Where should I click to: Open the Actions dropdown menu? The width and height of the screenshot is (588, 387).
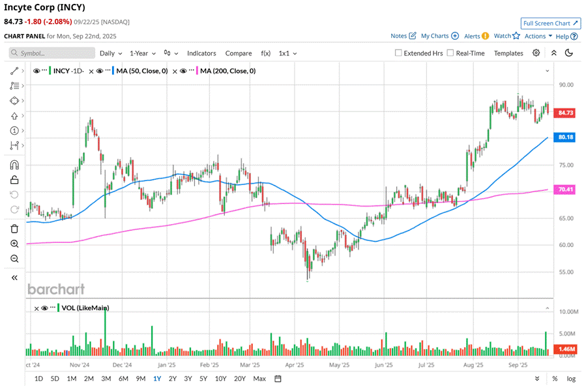538,36
